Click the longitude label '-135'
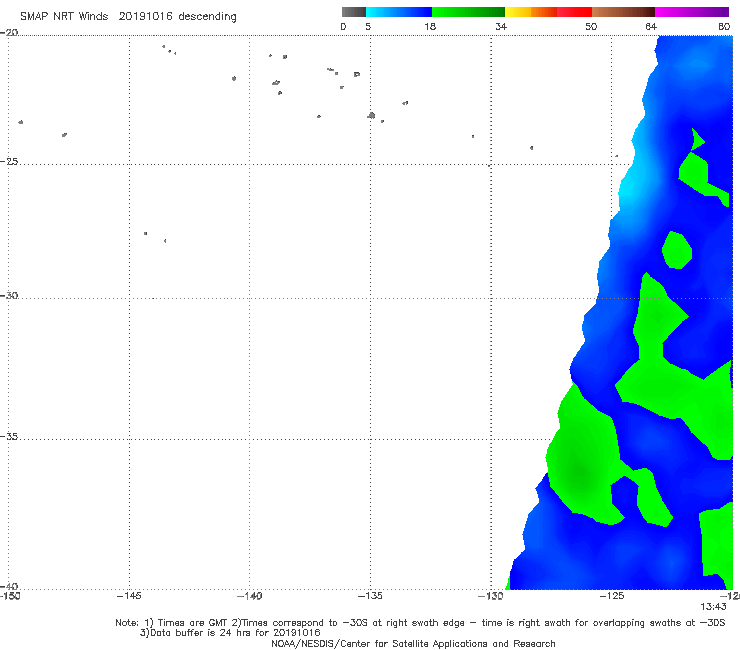The width and height of the screenshot is (740, 650). point(370,596)
